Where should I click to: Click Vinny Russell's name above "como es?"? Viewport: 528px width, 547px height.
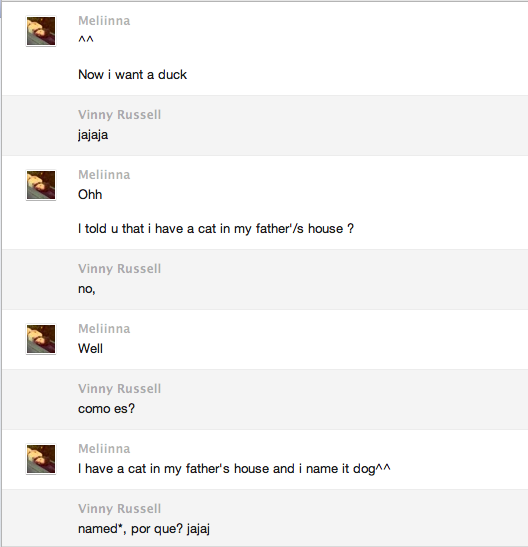(x=119, y=389)
